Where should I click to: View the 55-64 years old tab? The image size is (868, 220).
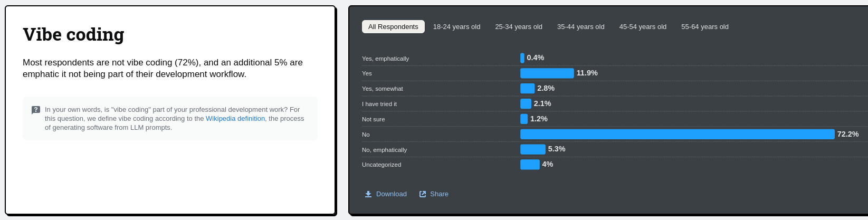click(x=704, y=27)
